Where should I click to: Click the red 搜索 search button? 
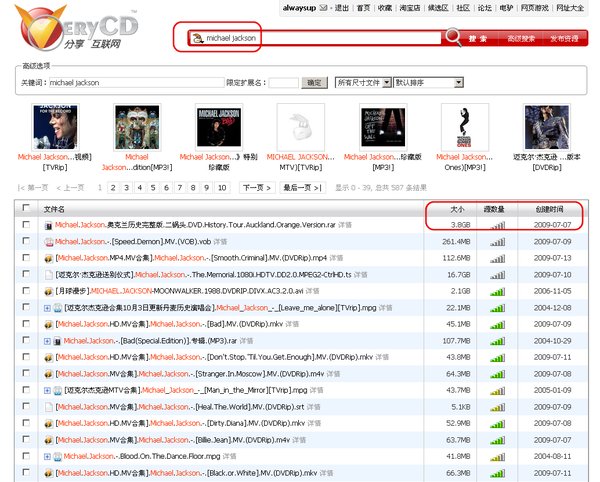(x=478, y=39)
